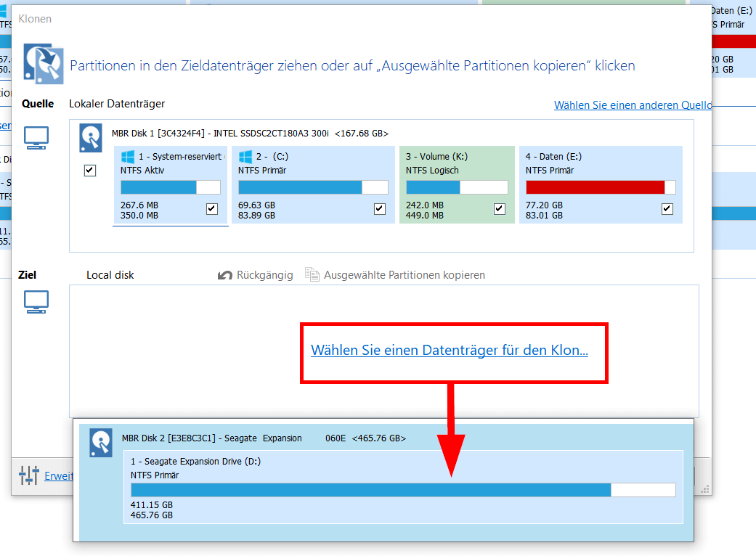Click the 77.20 GB used value

(544, 205)
